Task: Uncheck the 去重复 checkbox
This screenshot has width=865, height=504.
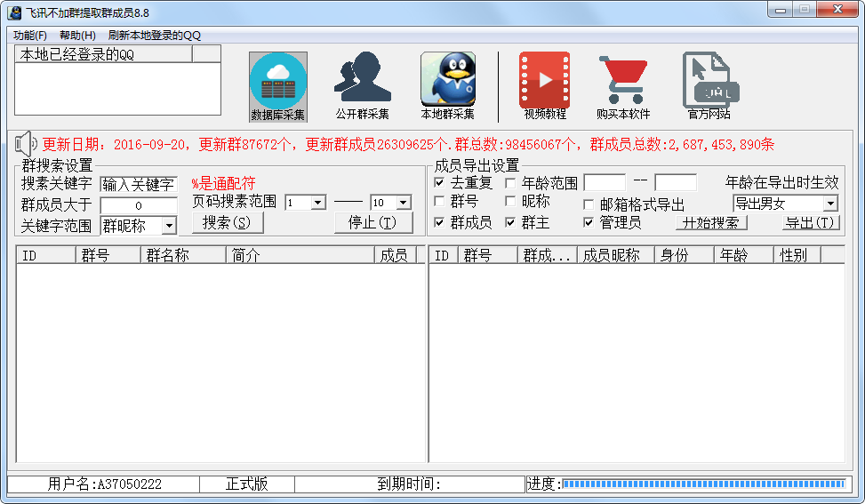Action: pos(439,182)
